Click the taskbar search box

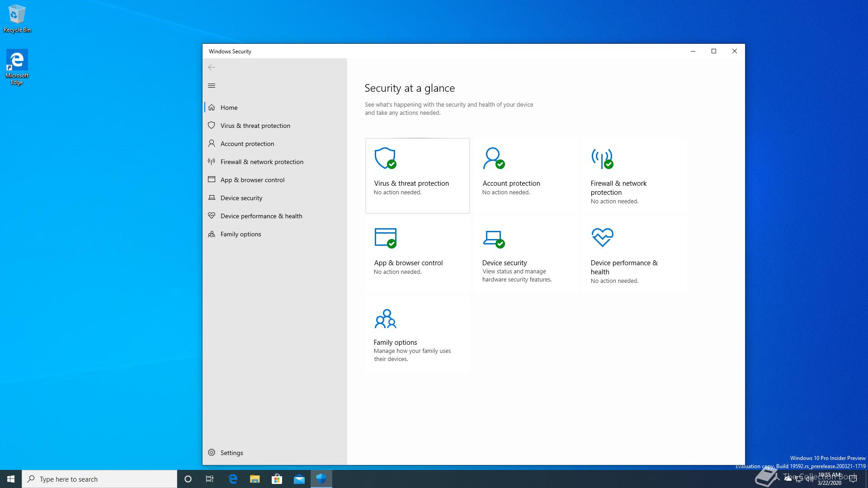pyautogui.click(x=99, y=479)
